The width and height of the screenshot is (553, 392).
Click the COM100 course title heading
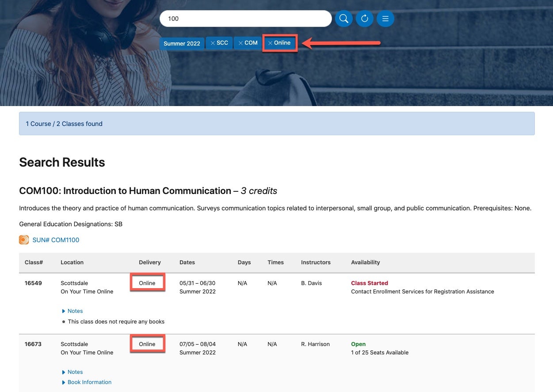point(148,191)
